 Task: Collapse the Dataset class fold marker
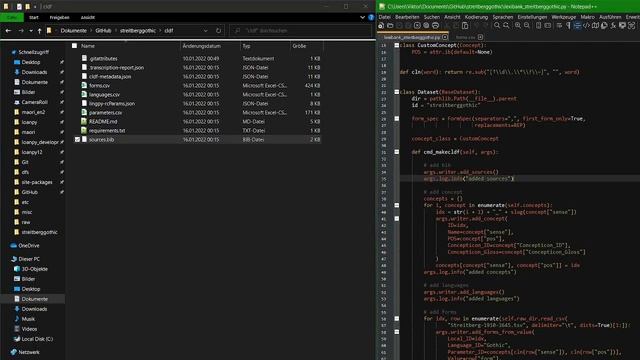pyautogui.click(x=396, y=92)
